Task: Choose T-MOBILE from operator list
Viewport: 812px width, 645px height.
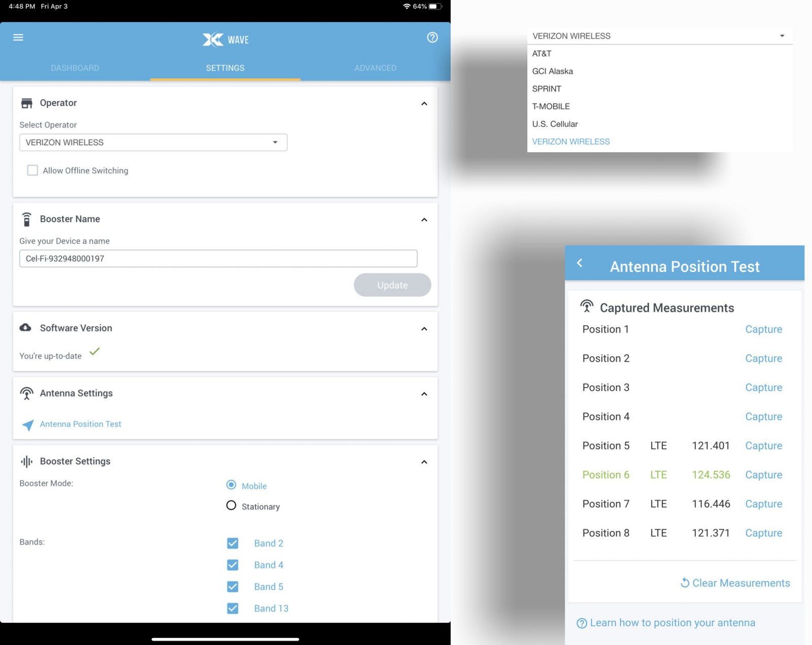Action: pyautogui.click(x=551, y=107)
